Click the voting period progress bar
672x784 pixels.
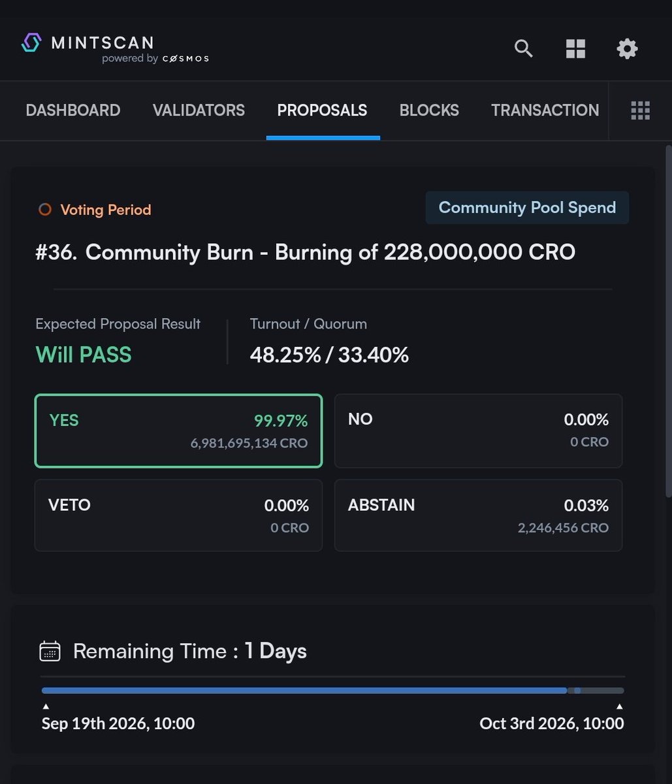pyautogui.click(x=332, y=691)
